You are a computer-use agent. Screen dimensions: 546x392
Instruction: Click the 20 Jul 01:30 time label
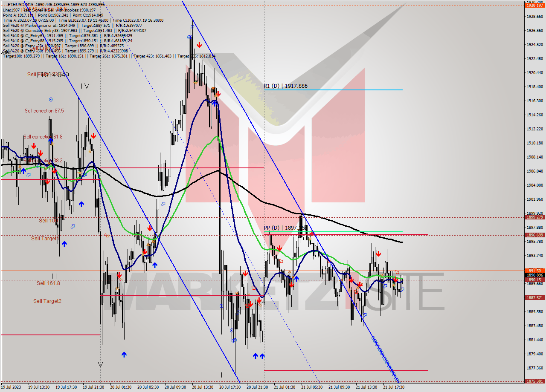coord(121,387)
